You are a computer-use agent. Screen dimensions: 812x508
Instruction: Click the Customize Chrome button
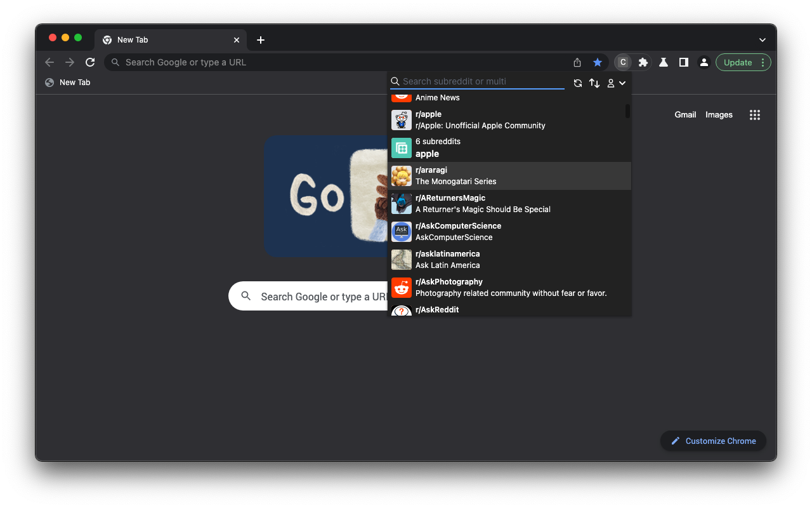pyautogui.click(x=713, y=441)
